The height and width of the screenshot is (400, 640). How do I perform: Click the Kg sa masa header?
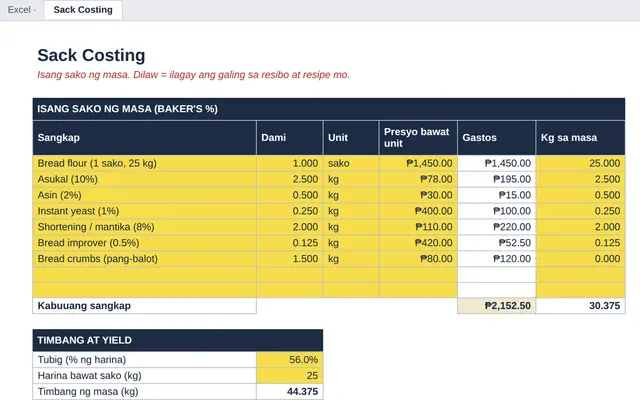tap(580, 138)
